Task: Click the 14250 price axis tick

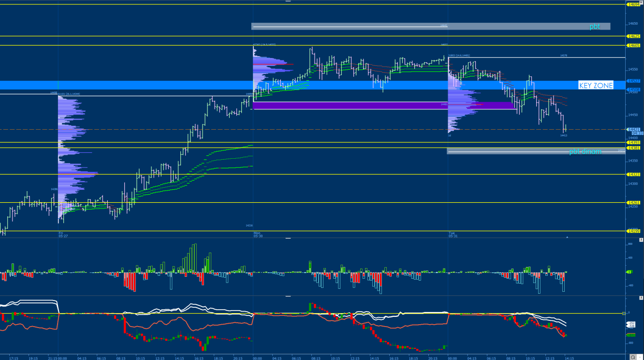Action: pyautogui.click(x=632, y=207)
